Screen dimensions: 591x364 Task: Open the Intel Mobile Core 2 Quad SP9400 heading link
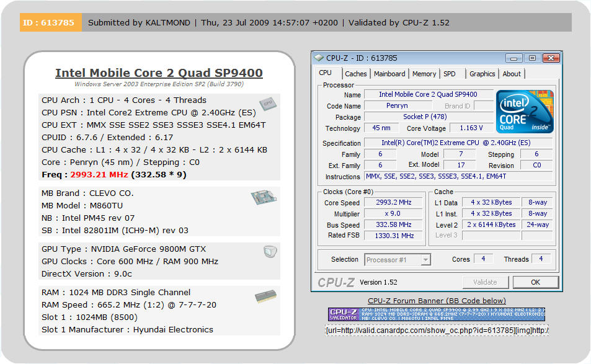[x=159, y=73]
